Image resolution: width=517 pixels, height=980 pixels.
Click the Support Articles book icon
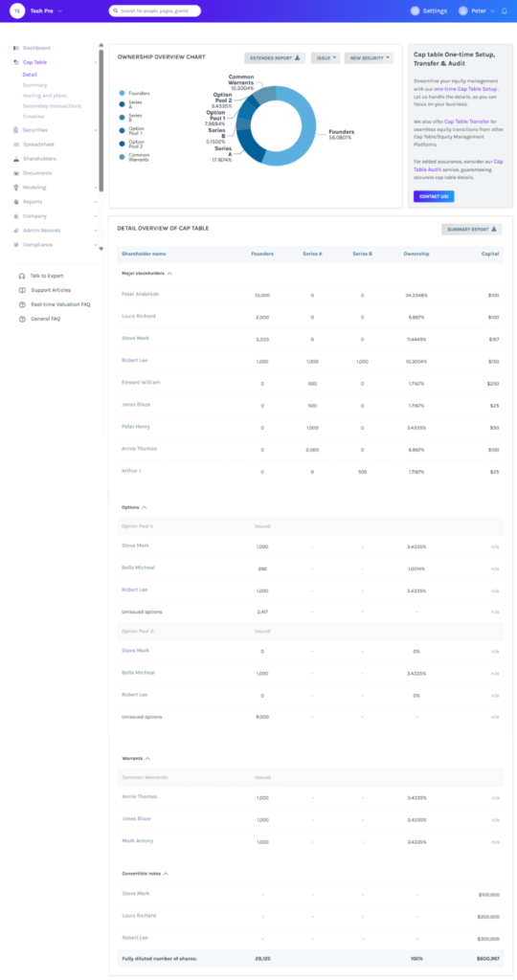22,290
